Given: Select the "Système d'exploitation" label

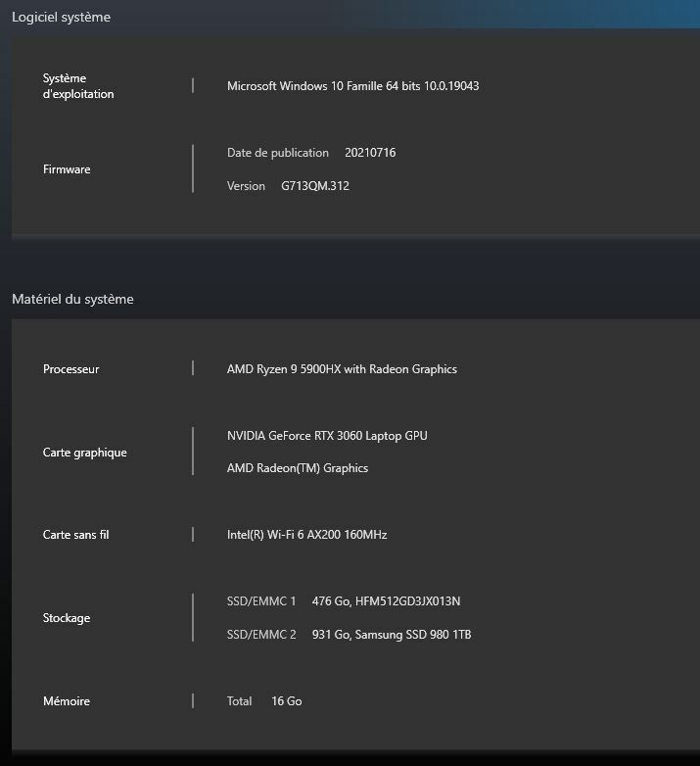Looking at the screenshot, I should (x=78, y=86).
